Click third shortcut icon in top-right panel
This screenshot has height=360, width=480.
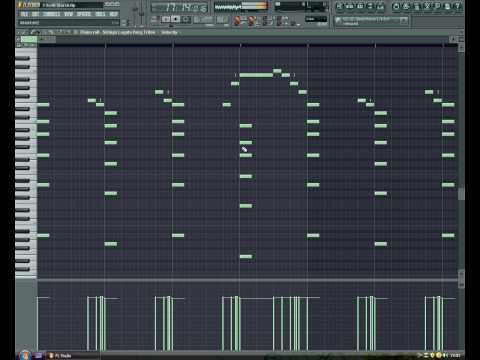tap(360, 6)
